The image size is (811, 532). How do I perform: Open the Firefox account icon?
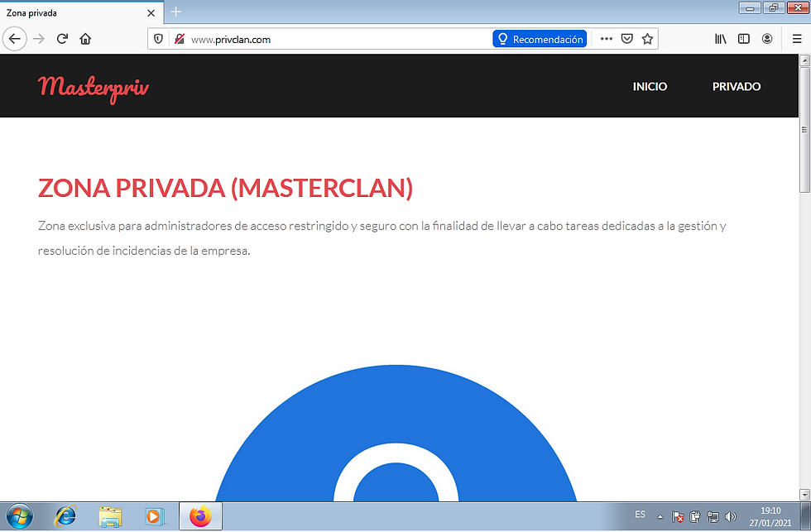767,39
